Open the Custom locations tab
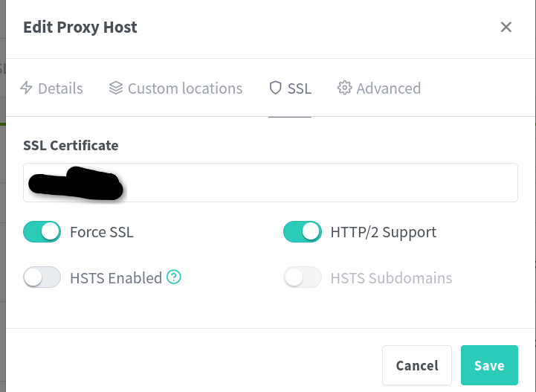Viewport: 536px width, 392px height. tap(176, 89)
